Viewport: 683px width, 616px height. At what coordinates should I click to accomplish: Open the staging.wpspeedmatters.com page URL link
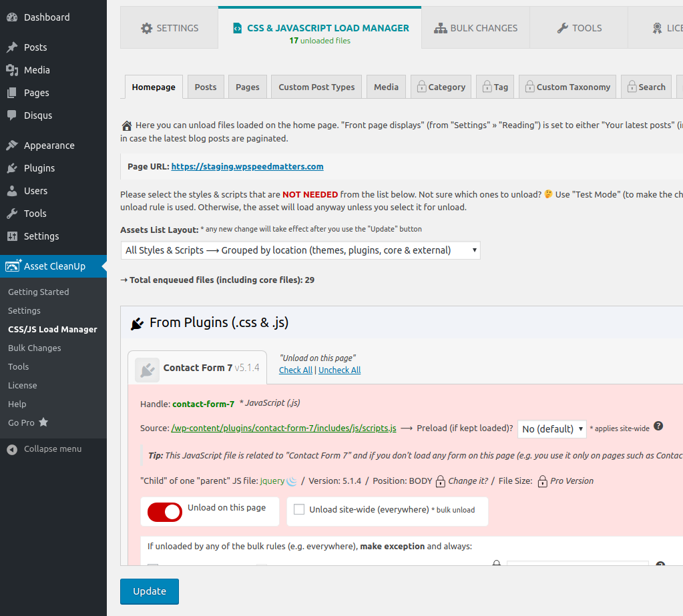(247, 166)
